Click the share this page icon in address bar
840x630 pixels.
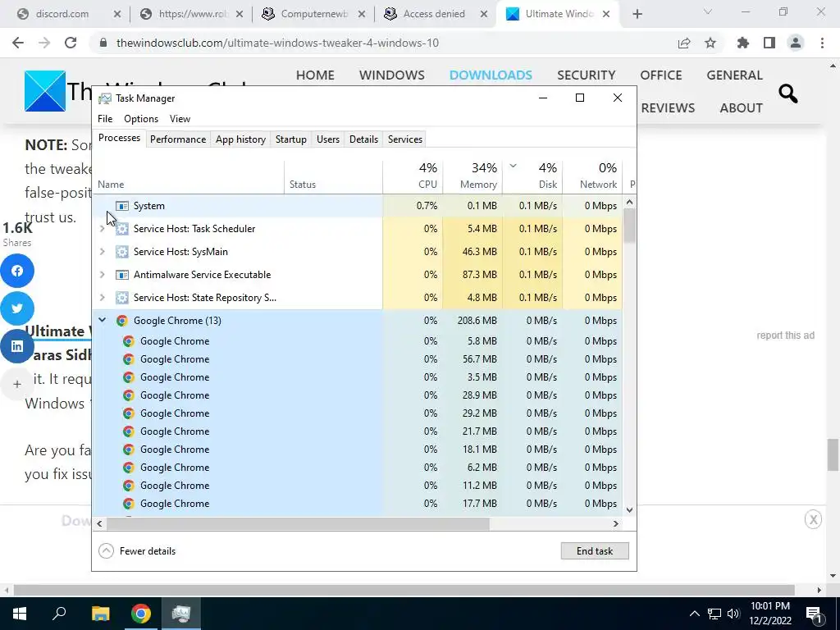(684, 43)
